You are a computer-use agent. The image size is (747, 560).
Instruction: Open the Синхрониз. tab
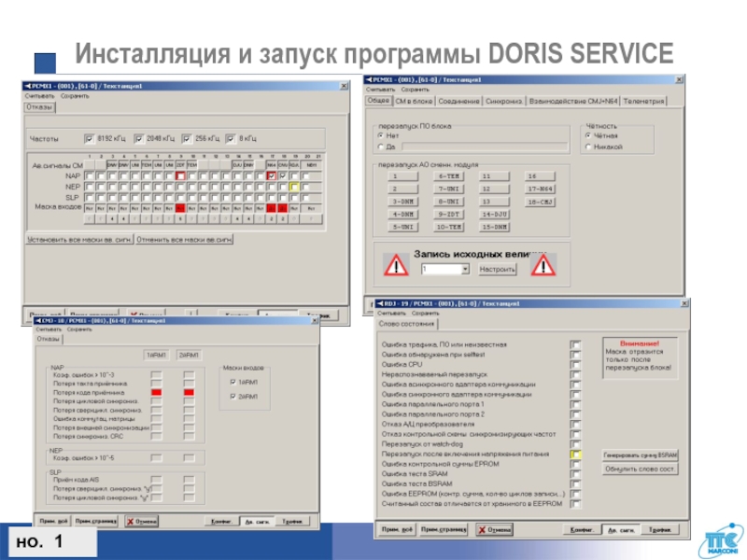(504, 101)
